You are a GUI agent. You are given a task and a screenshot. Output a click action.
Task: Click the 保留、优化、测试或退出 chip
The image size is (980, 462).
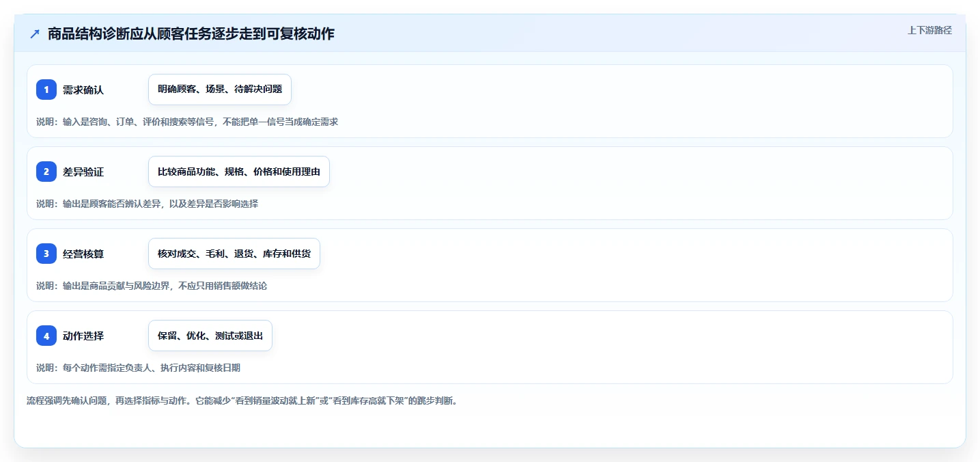210,336
